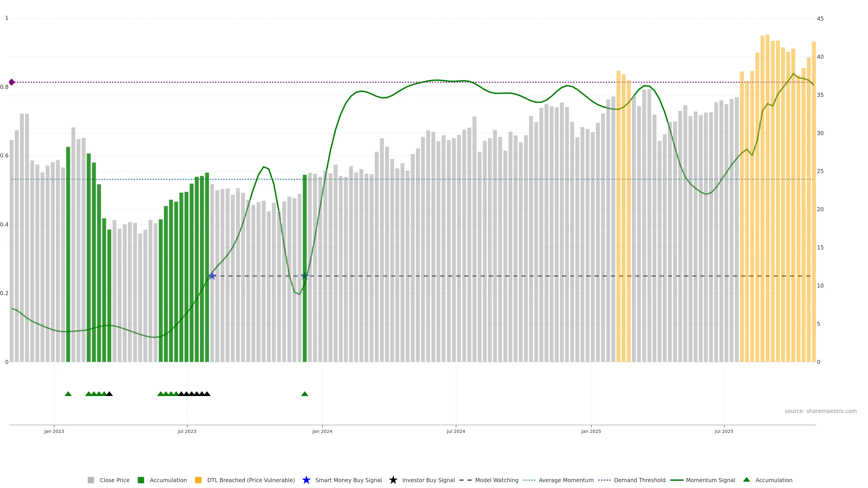The image size is (868, 488).
Task: Click the purple diamond Demand Threshold marker
Action: pos(12,82)
